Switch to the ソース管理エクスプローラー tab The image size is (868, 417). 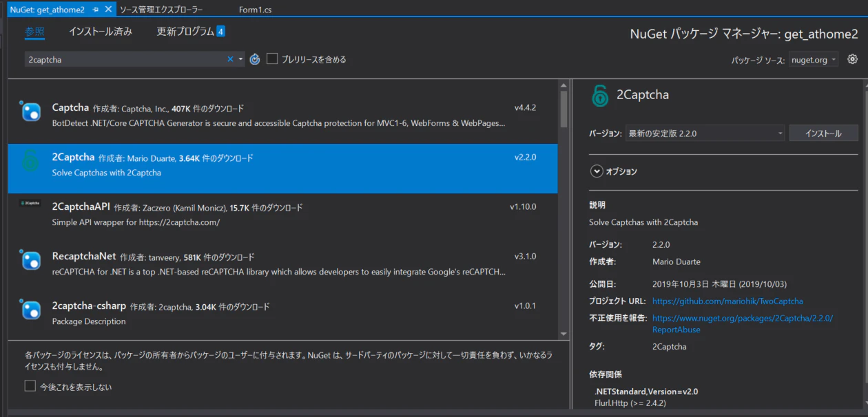(161, 10)
